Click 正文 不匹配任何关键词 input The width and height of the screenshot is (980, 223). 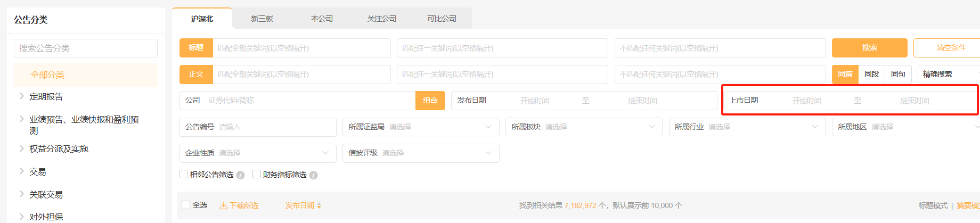pyautogui.click(x=720, y=74)
